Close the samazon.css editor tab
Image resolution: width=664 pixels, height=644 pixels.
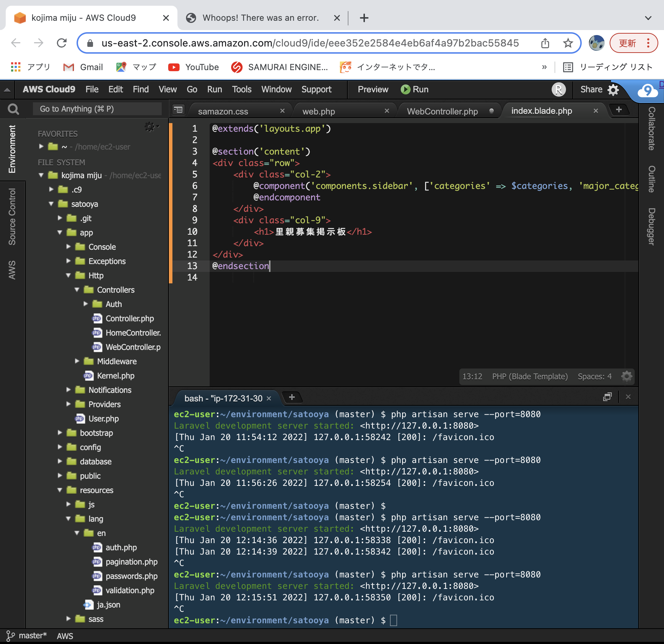click(x=282, y=111)
